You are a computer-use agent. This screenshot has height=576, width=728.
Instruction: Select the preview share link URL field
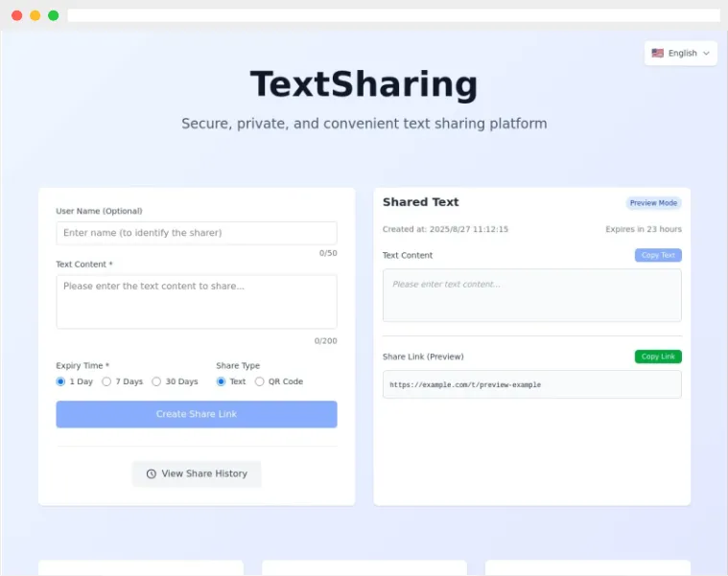[x=531, y=384]
